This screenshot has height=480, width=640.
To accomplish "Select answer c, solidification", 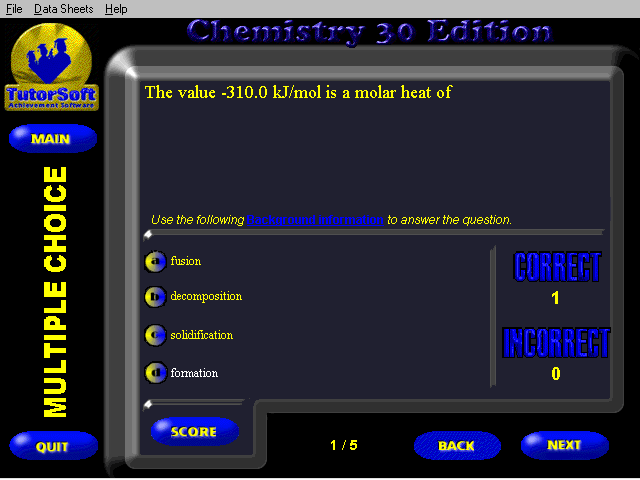I will point(155,335).
